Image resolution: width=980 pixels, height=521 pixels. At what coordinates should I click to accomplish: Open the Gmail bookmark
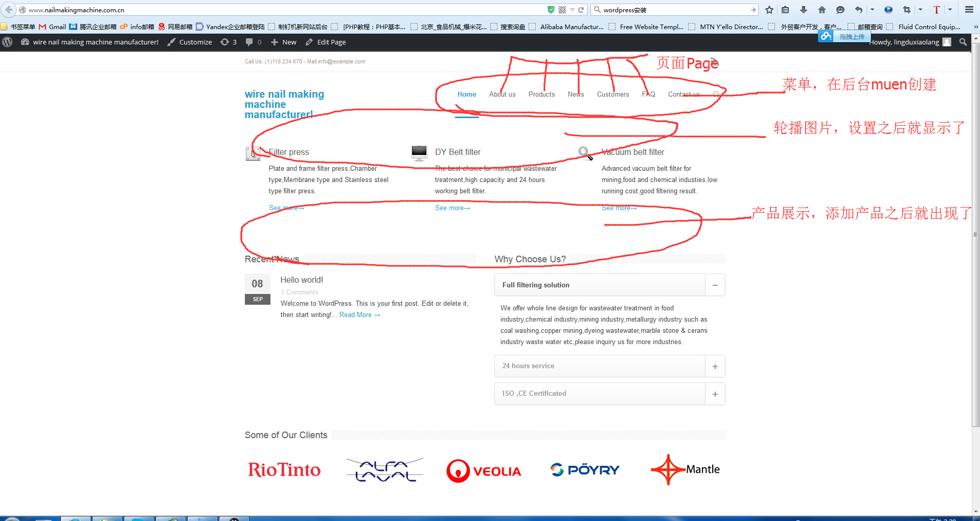53,27
